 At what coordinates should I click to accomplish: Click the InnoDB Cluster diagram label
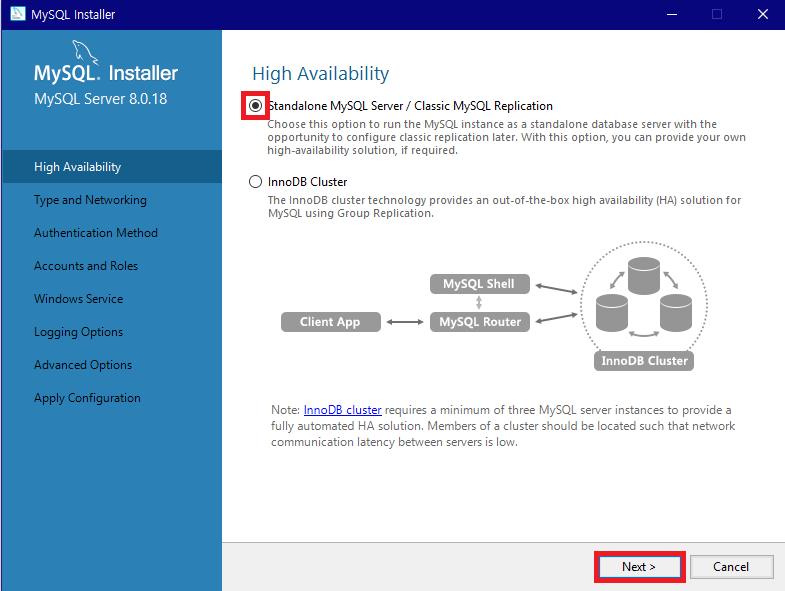644,361
